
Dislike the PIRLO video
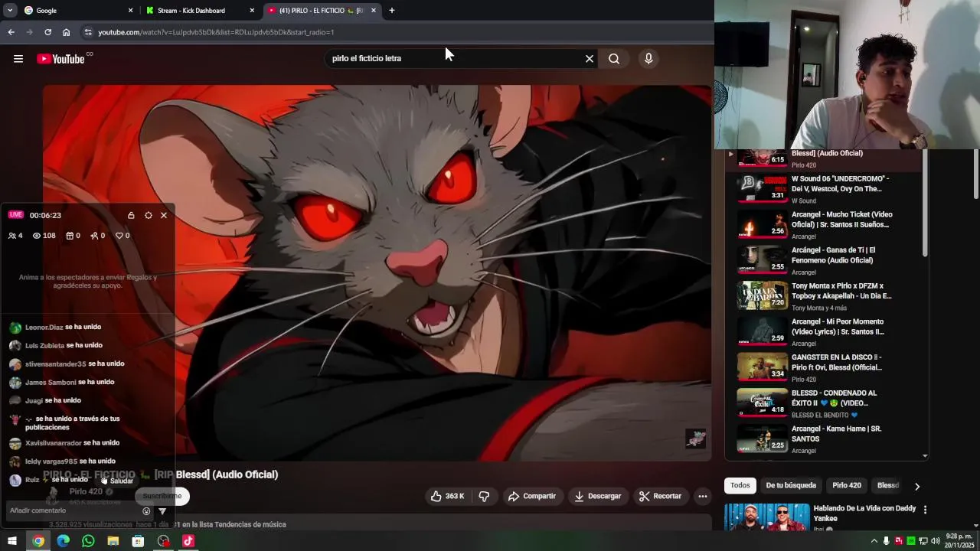point(484,496)
